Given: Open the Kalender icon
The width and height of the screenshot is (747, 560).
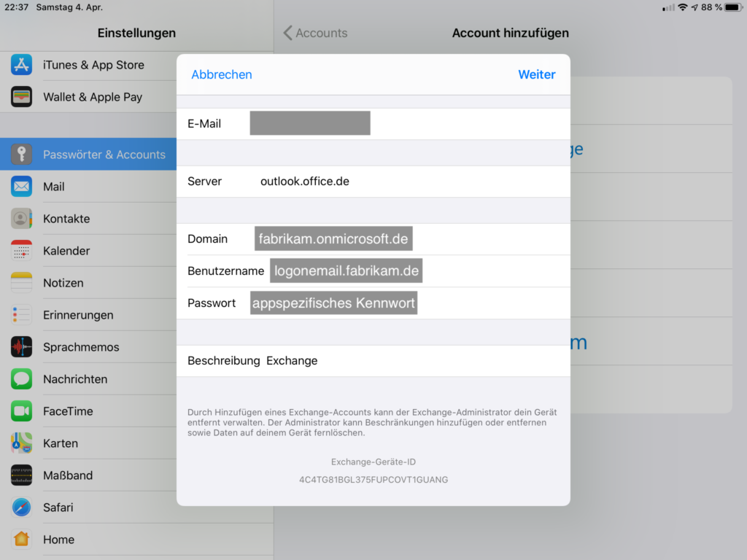Looking at the screenshot, I should pos(21,251).
